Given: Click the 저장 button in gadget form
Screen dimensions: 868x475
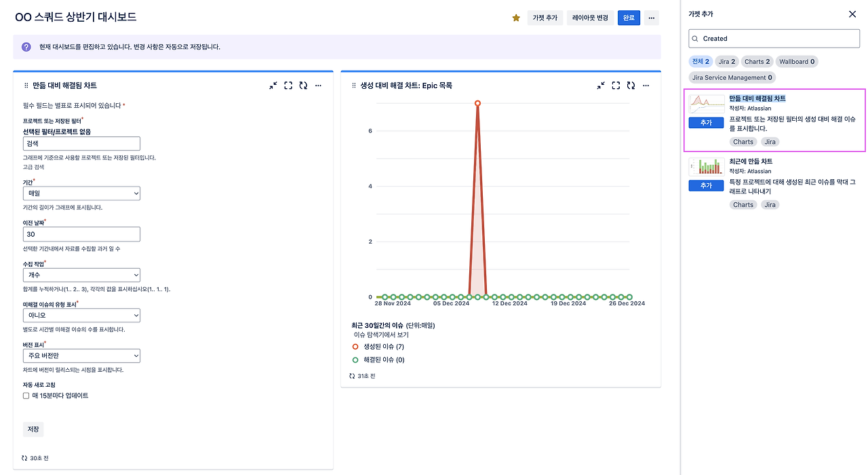Looking at the screenshot, I should pyautogui.click(x=33, y=429).
